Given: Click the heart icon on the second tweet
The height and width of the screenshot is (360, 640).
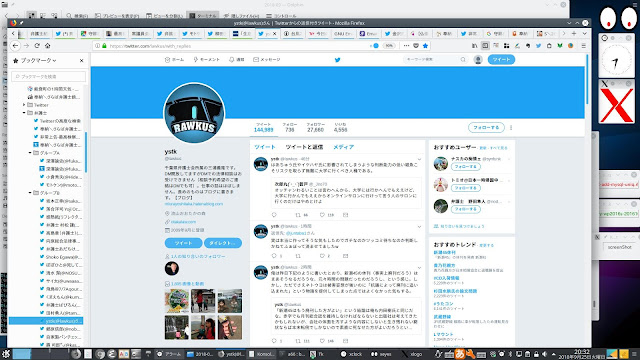Looking at the screenshot, I should click(322, 256).
